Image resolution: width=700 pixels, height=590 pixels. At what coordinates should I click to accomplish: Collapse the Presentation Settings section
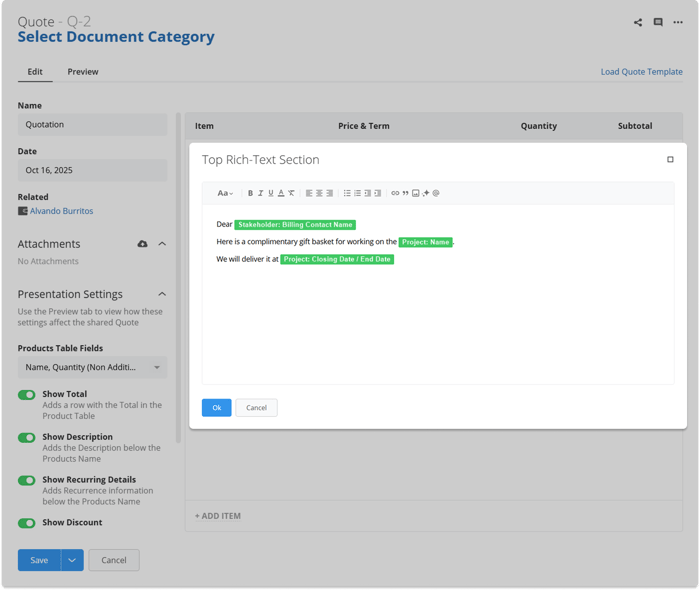162,294
